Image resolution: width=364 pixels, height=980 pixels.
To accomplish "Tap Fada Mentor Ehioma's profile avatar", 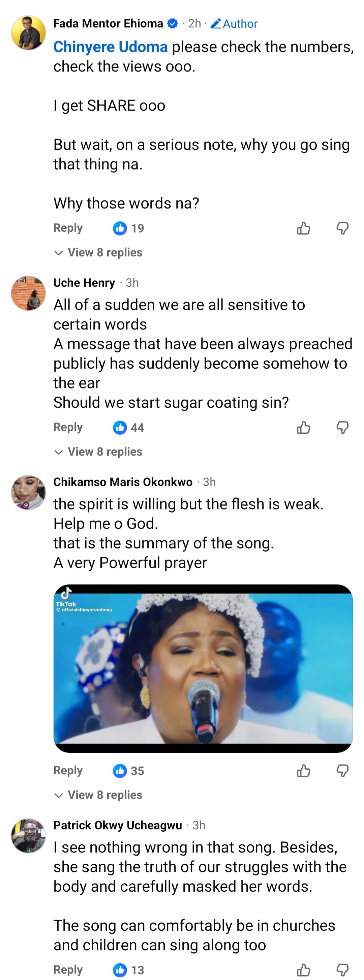I will coord(29,33).
